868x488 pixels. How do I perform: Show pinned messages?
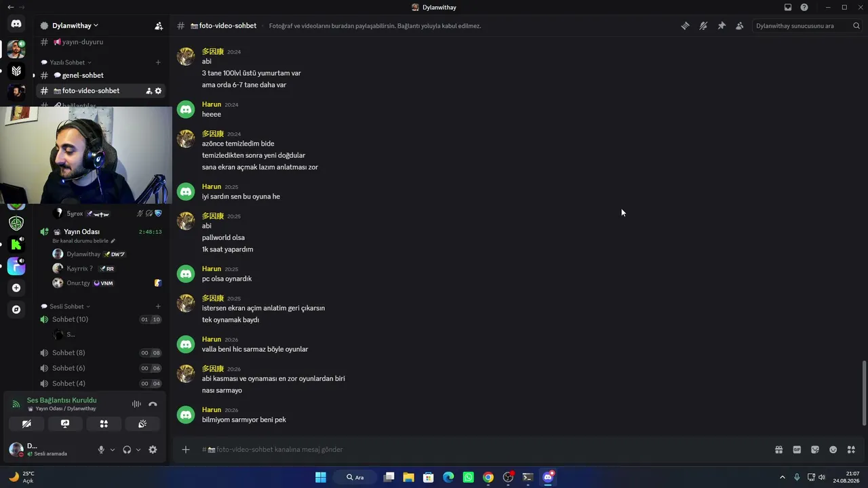722,26
